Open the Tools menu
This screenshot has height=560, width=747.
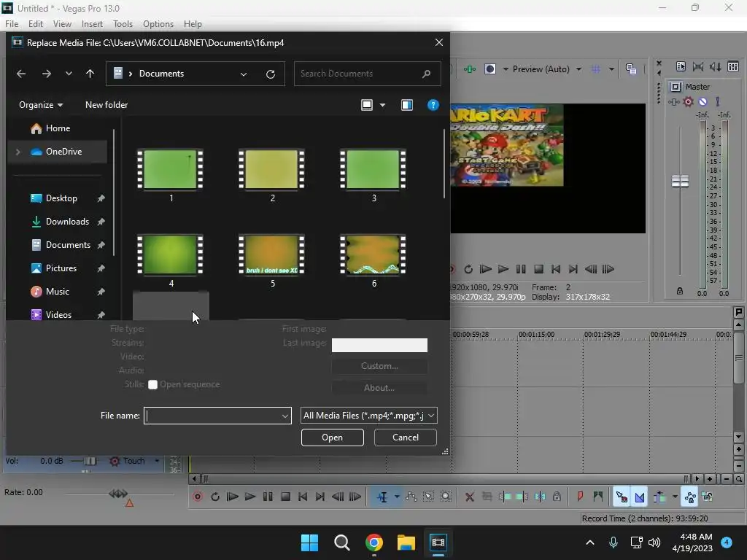point(123,24)
